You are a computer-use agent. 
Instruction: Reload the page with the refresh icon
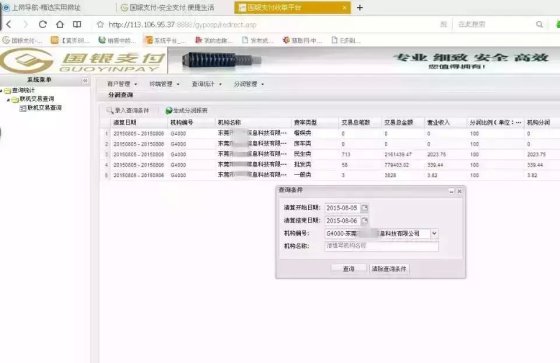(x=42, y=24)
